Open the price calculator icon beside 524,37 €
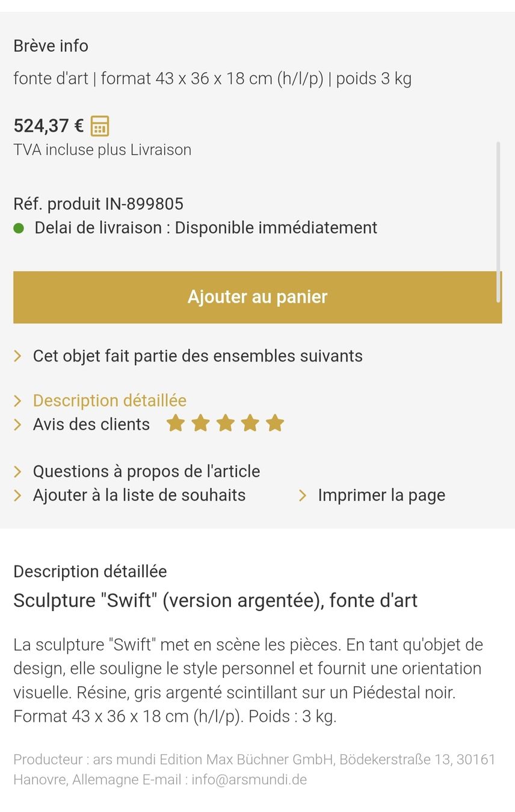The height and width of the screenshot is (812, 515). (x=100, y=126)
